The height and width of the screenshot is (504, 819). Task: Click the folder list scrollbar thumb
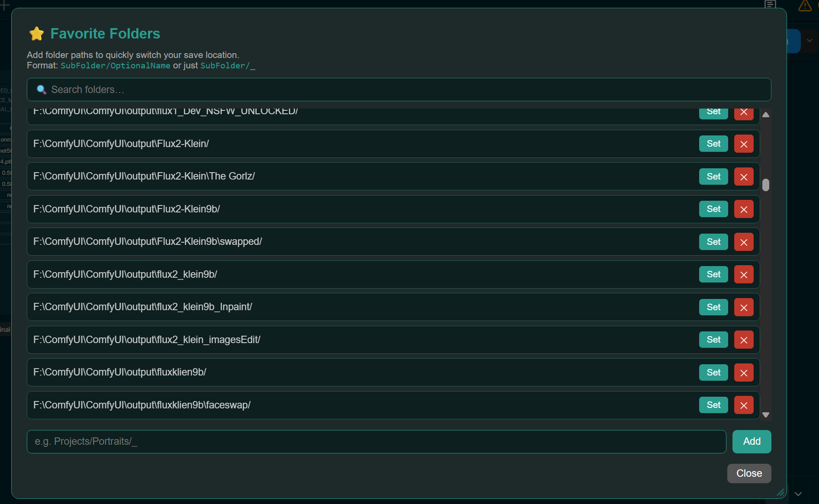[766, 185]
